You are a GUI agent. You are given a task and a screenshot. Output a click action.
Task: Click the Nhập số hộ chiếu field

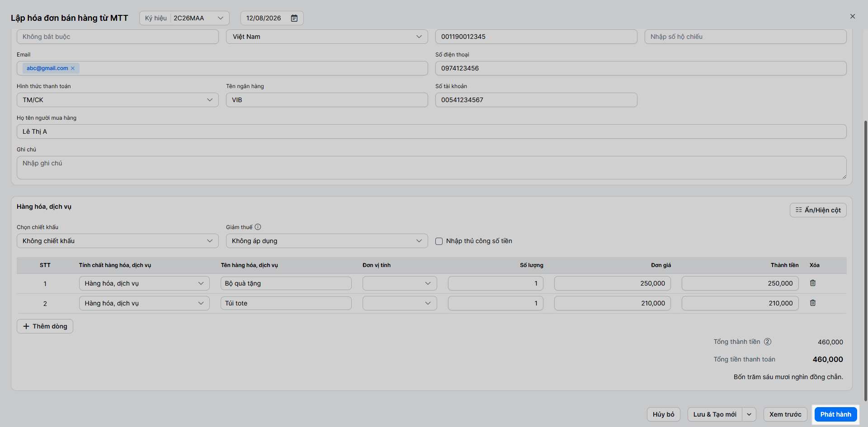point(745,37)
